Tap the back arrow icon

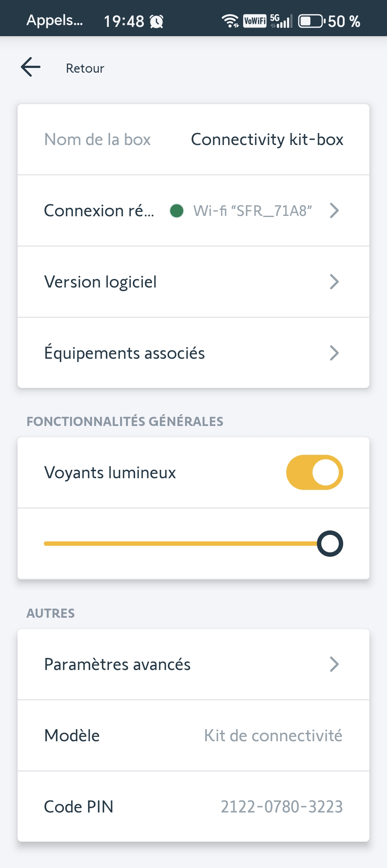pyautogui.click(x=31, y=67)
